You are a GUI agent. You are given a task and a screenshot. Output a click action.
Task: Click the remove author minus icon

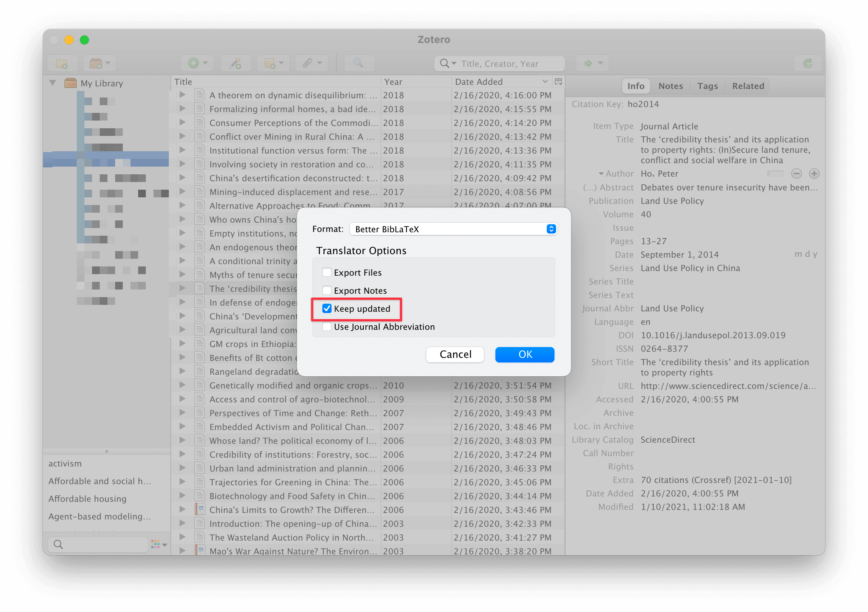coord(797,174)
